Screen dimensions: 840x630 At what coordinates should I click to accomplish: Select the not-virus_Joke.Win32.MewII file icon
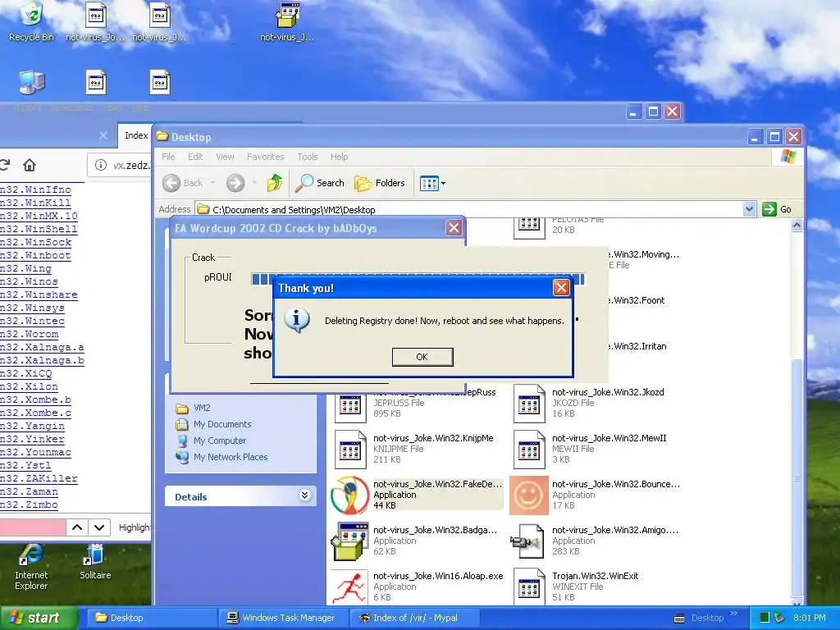(x=529, y=449)
